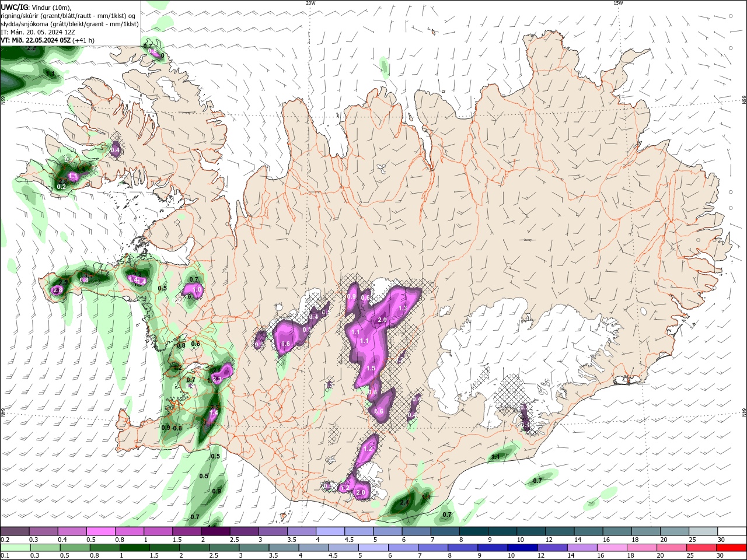This screenshot has width=747, height=560.
Task: Click the lavender 4 swatch in the top legend row
Action: 330,531
